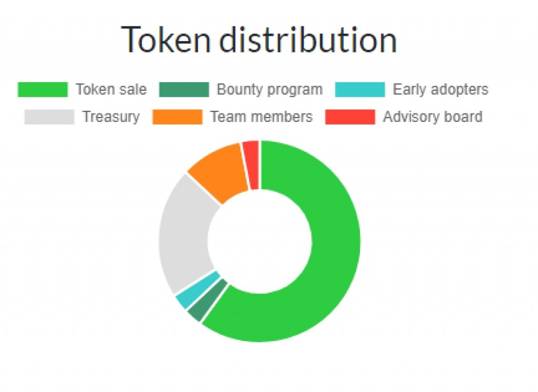538x392 pixels.
Task: Click the Treasury gray legend swatch
Action: point(49,117)
